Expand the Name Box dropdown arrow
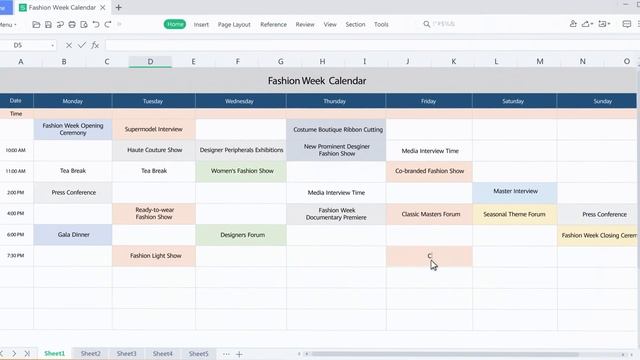The width and height of the screenshot is (640, 360). coord(53,45)
